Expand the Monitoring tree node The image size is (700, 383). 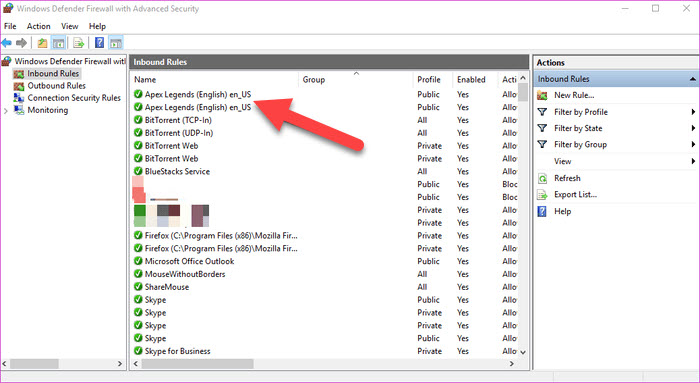(x=6, y=111)
